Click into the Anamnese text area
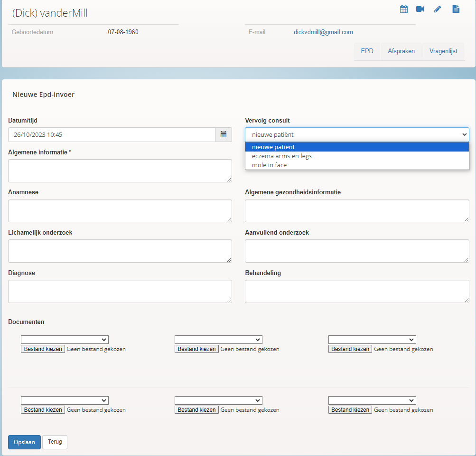This screenshot has height=456, width=476. click(x=120, y=211)
